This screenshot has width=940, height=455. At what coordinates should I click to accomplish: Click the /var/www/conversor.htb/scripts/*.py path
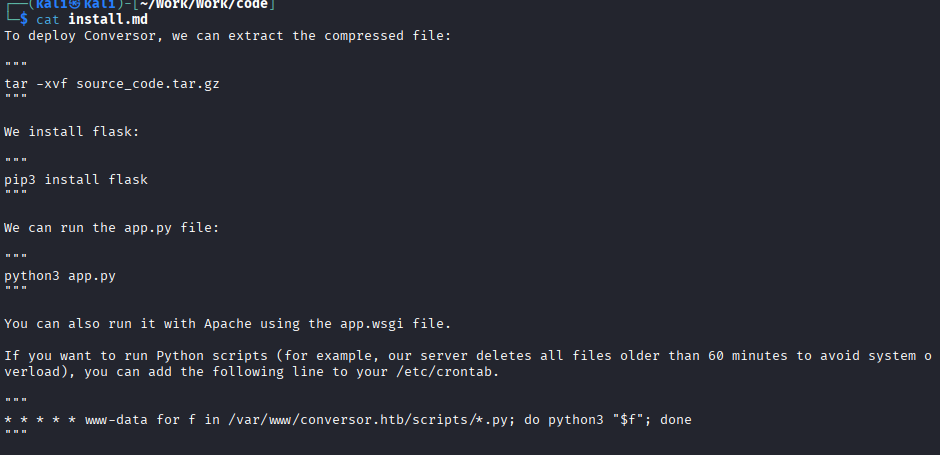click(355, 420)
